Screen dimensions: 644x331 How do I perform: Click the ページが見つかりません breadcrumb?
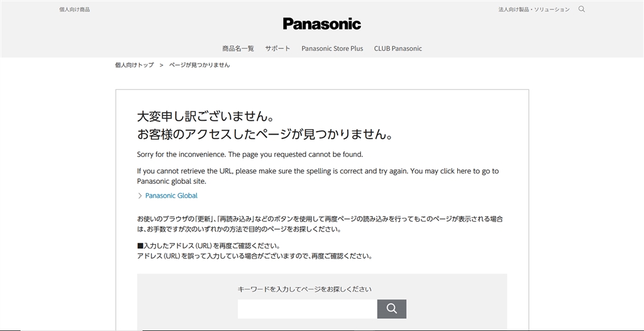pos(199,65)
